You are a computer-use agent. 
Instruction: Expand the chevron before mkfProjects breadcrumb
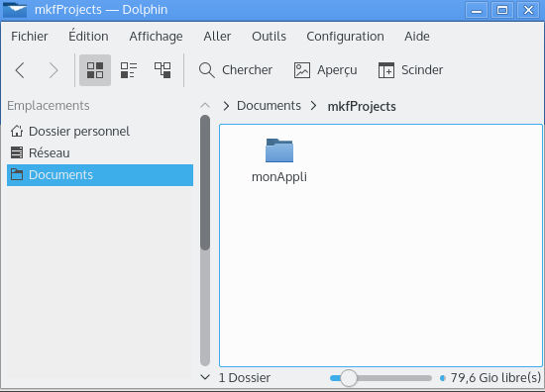(x=313, y=106)
